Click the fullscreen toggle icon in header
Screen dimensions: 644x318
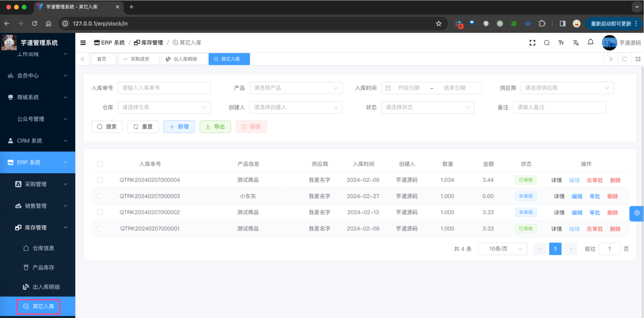[532, 43]
